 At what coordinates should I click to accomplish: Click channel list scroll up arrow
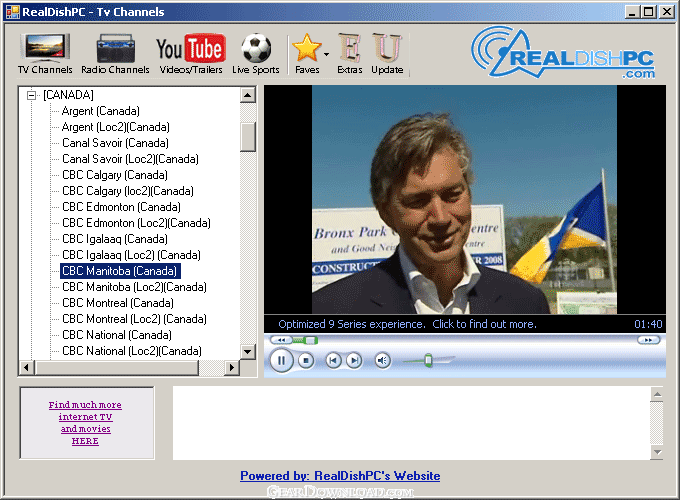248,95
